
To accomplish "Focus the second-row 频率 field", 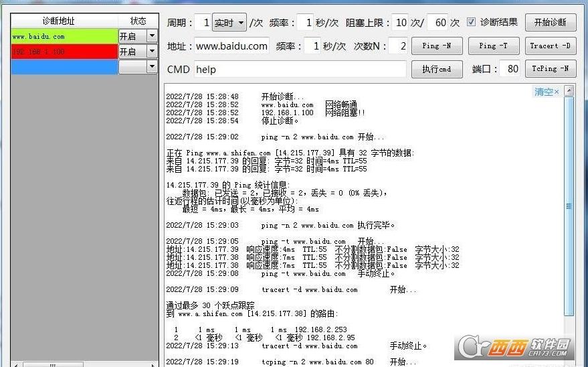I will (x=312, y=46).
